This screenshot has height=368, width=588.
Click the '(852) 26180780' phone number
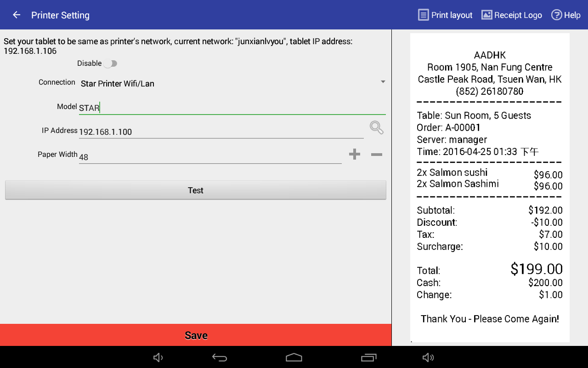click(x=490, y=91)
